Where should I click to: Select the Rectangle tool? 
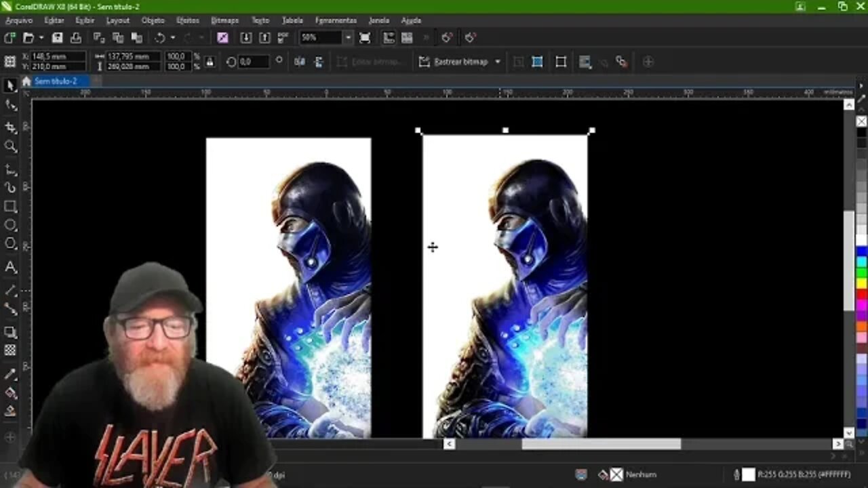coord(10,207)
